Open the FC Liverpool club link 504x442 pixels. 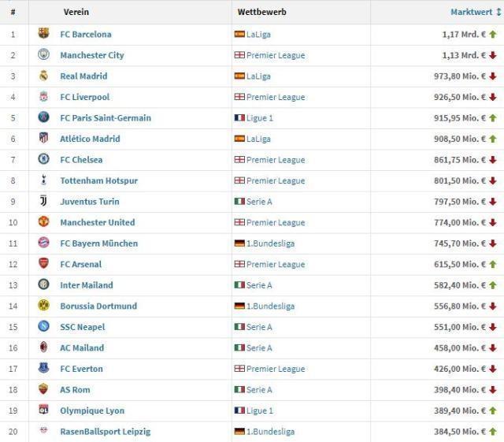point(84,97)
